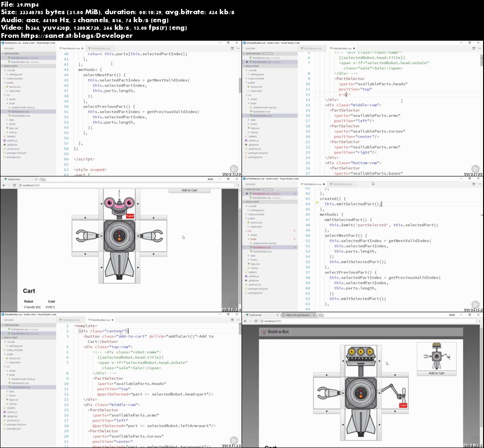
Task: Close the RobotBuilder.vue tab in bottom-left VS Code frame
Action: [x=112, y=320]
